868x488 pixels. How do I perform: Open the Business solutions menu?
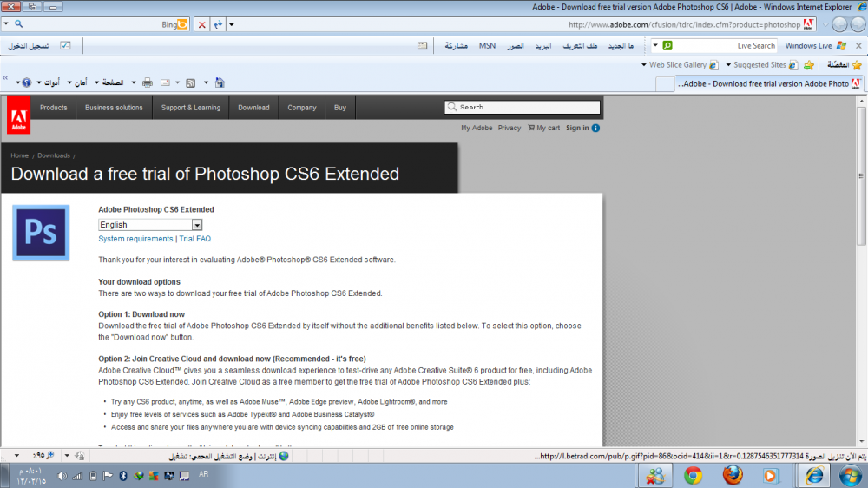[x=114, y=108]
